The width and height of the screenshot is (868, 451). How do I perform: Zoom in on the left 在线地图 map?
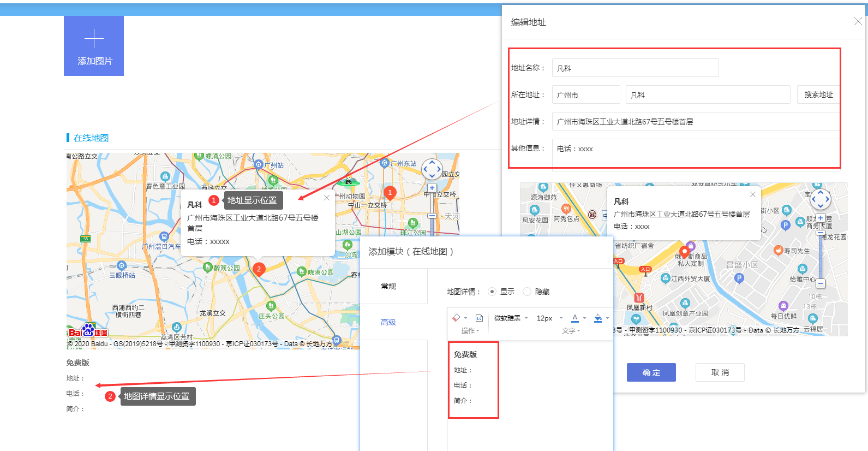pyautogui.click(x=432, y=188)
